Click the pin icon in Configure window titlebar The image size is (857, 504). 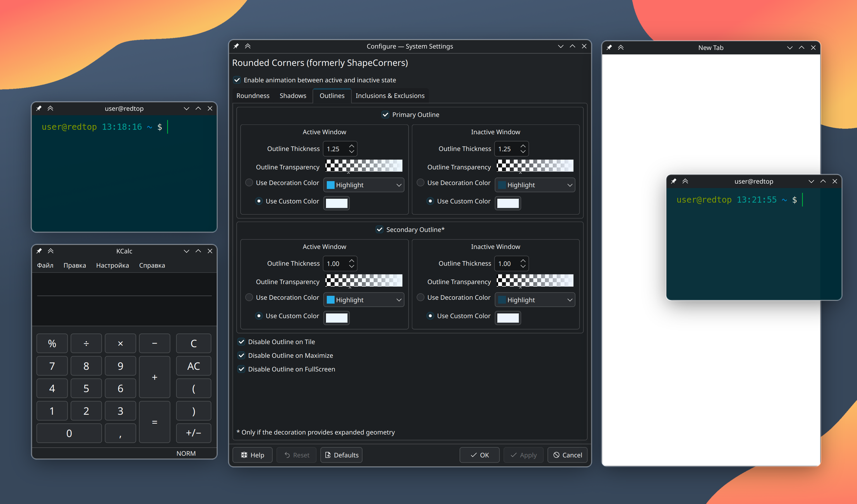click(236, 46)
